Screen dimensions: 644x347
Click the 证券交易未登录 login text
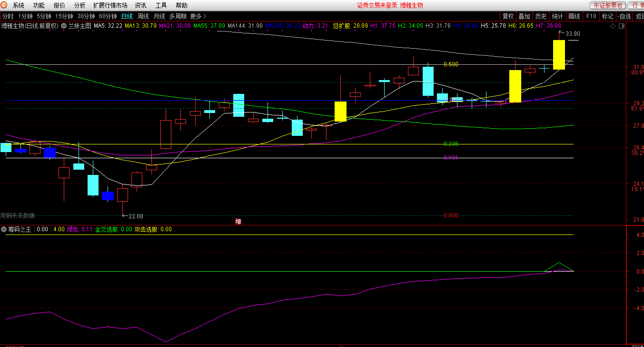(x=377, y=6)
